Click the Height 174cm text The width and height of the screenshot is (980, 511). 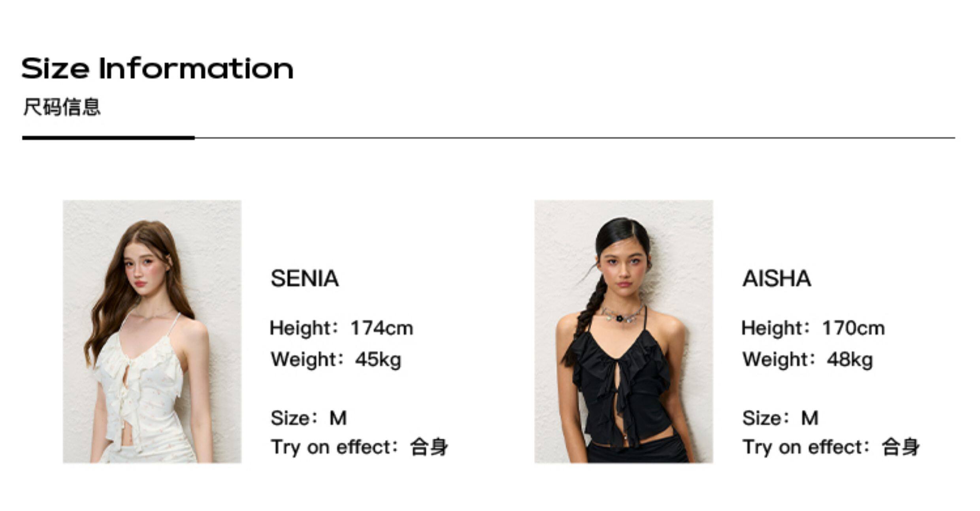tap(341, 328)
